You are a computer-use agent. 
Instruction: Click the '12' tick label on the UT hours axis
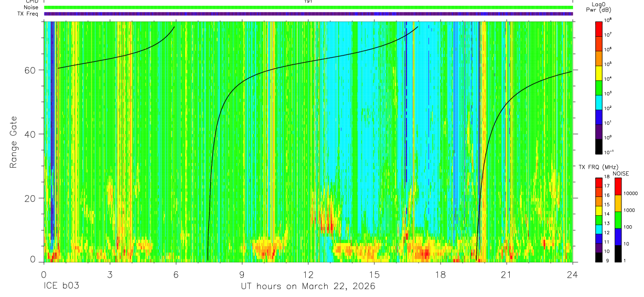pos(308,274)
